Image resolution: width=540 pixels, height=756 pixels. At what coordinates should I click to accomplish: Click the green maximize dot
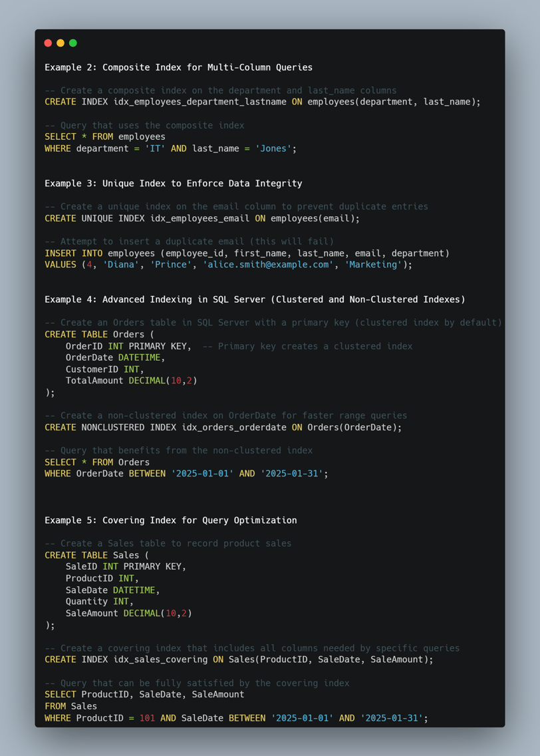73,43
